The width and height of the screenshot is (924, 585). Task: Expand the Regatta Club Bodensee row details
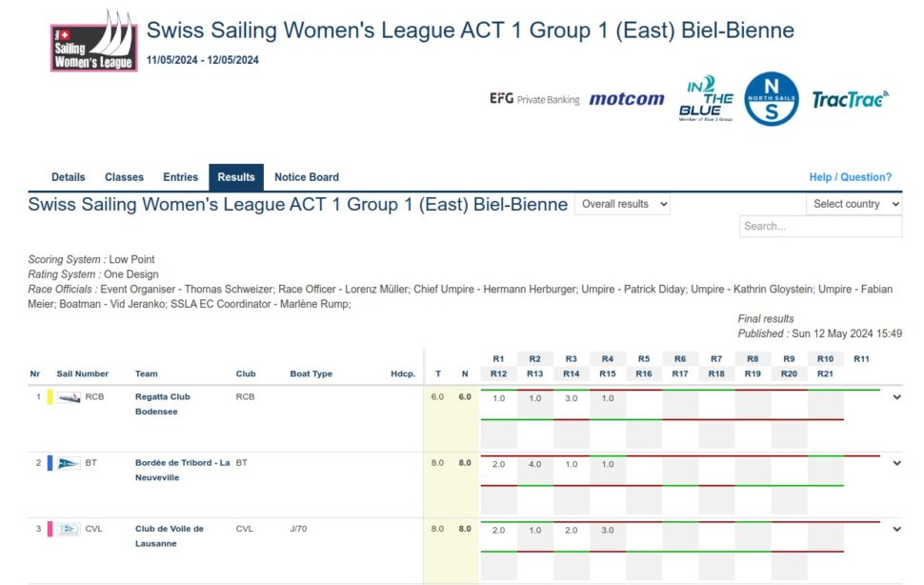pyautogui.click(x=896, y=397)
